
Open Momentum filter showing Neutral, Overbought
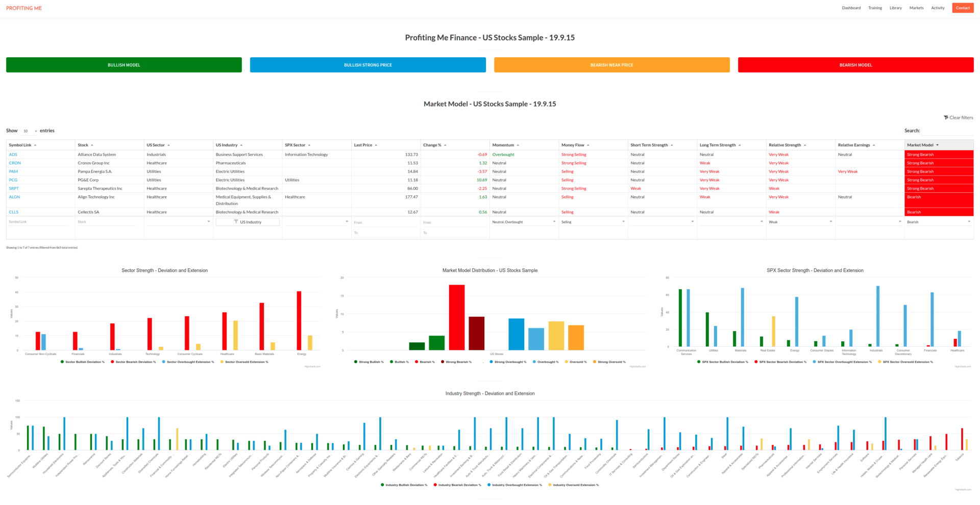coord(524,222)
